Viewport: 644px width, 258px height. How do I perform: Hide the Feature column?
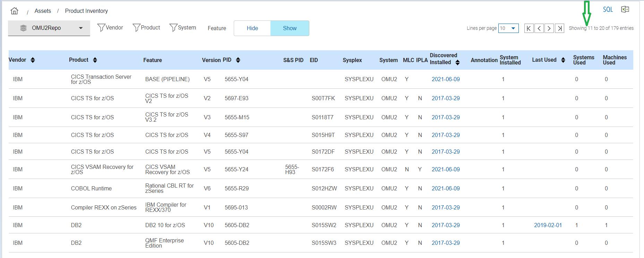pos(252,28)
